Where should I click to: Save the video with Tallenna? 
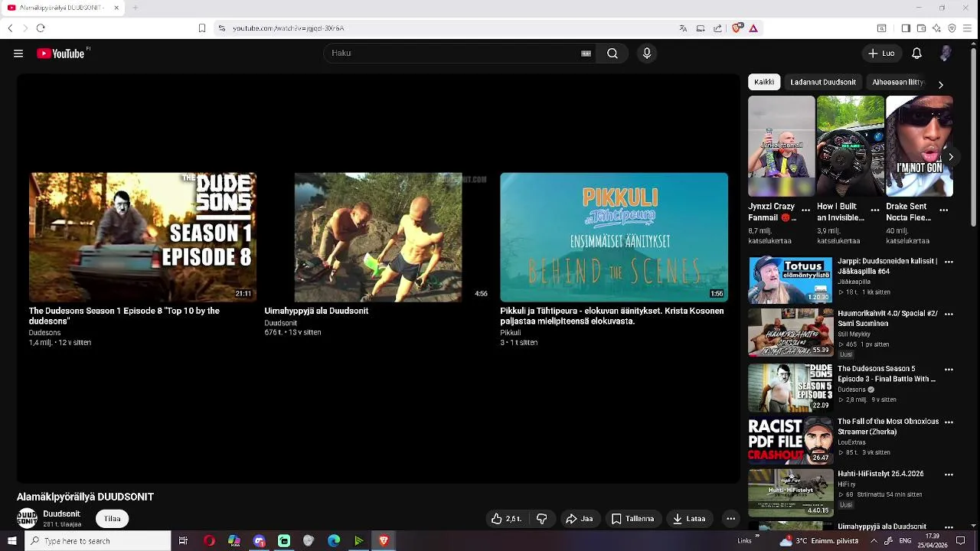pyautogui.click(x=632, y=519)
